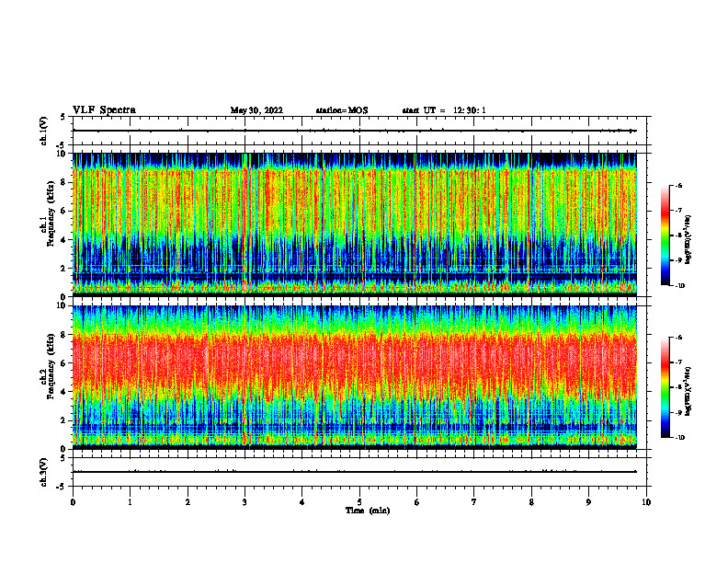
Task: Click the "0" tick on the time axis
Action: pyautogui.click(x=73, y=502)
